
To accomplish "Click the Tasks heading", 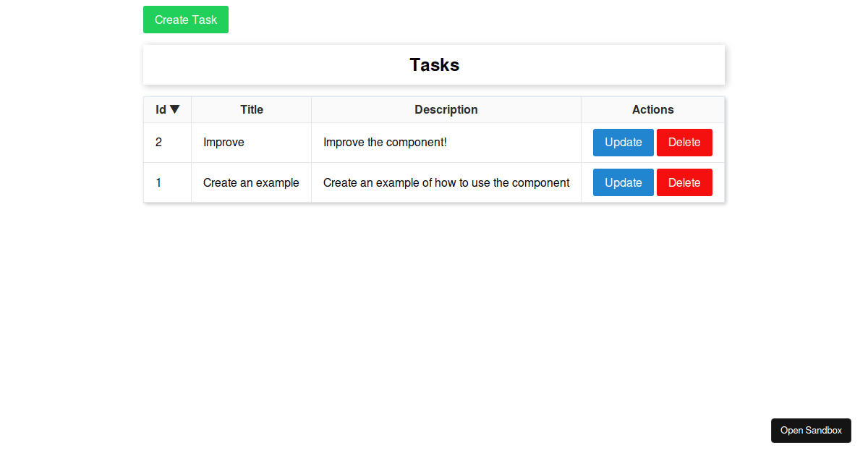I will 434,64.
